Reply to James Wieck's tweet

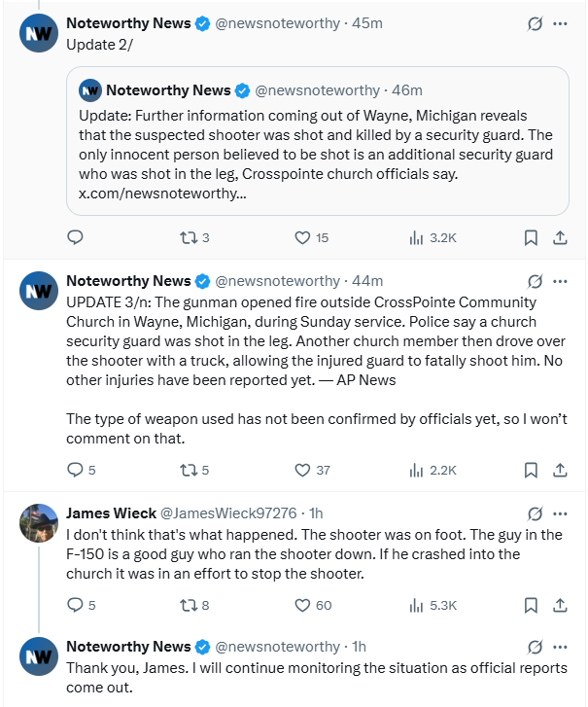point(75,605)
